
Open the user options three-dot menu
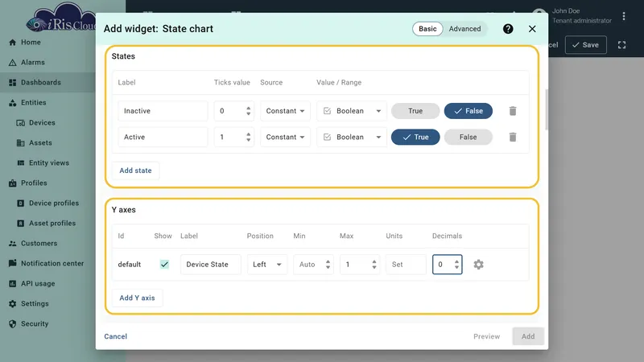click(623, 16)
